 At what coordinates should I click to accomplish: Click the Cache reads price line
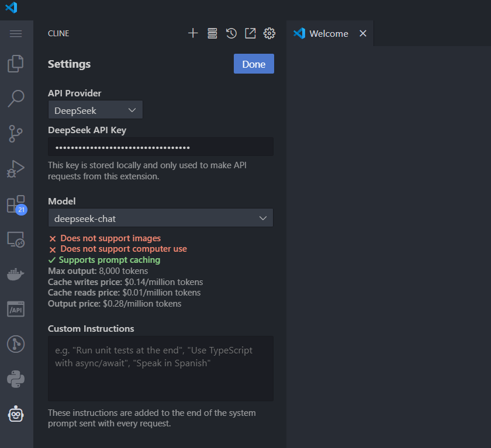point(125,293)
